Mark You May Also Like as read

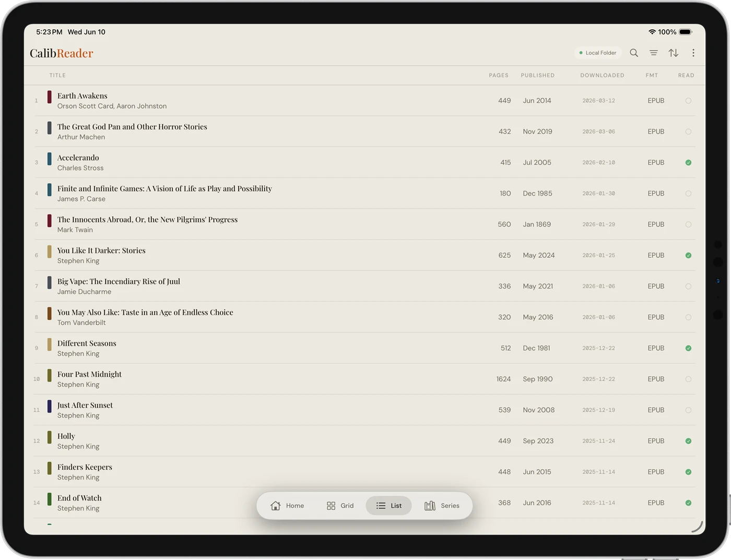688,317
